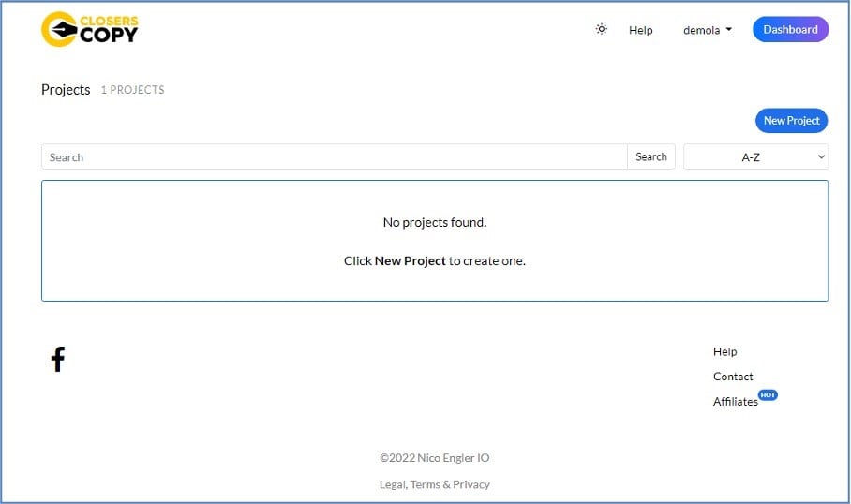This screenshot has width=851, height=504.
Task: Click the Search button beside the field
Action: pyautogui.click(x=651, y=156)
